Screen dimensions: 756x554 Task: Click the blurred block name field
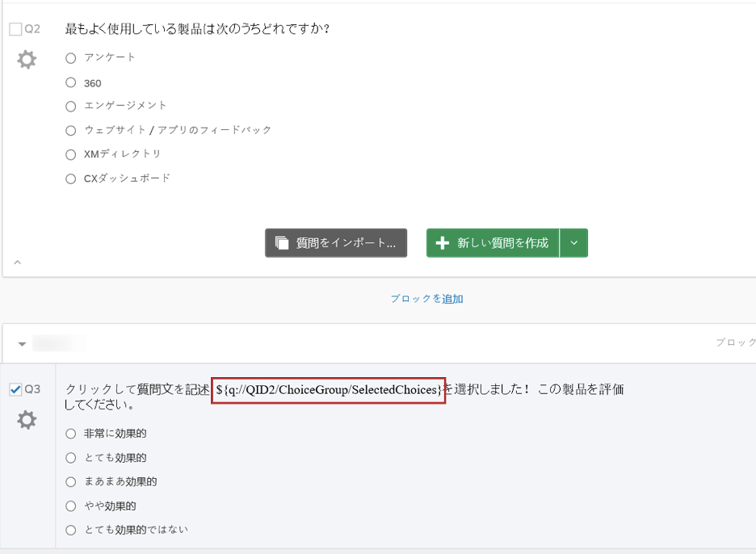(x=60, y=343)
